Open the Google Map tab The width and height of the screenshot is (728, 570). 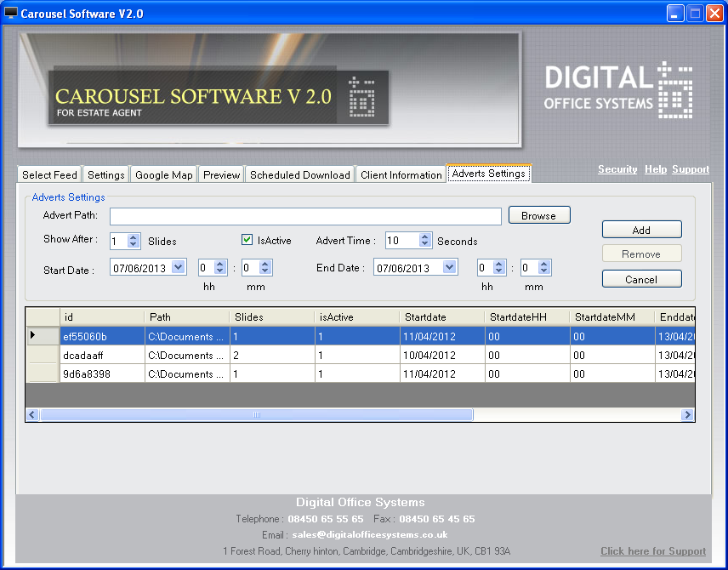tap(164, 174)
